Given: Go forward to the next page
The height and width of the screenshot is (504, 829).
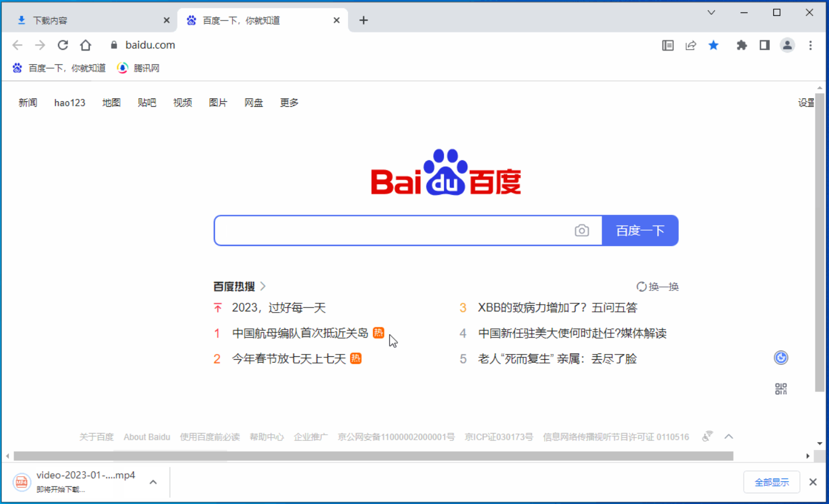Looking at the screenshot, I should pos(40,45).
